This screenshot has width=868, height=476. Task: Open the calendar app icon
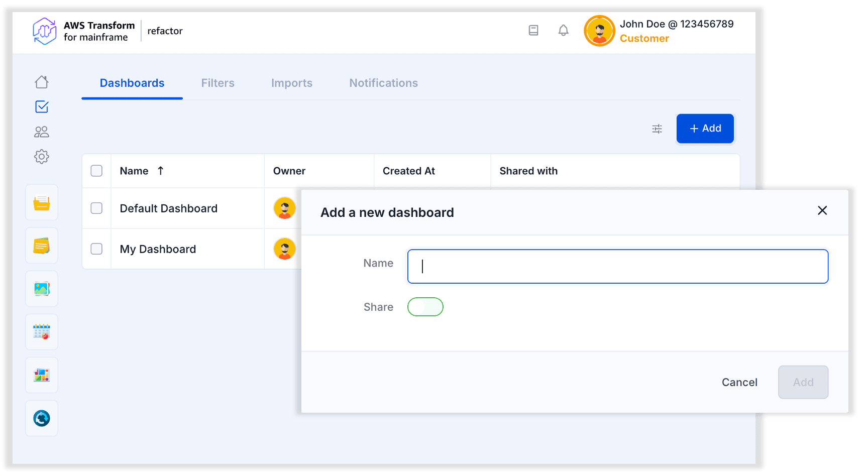pos(42,332)
